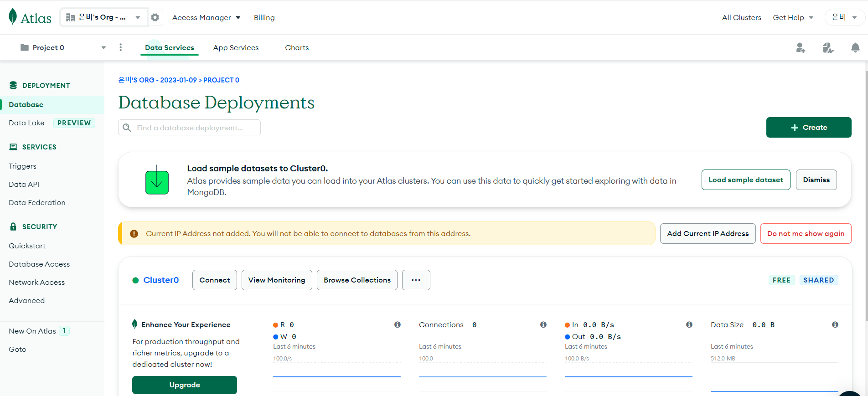Go to All Clusters
The image size is (868, 396).
742,17
